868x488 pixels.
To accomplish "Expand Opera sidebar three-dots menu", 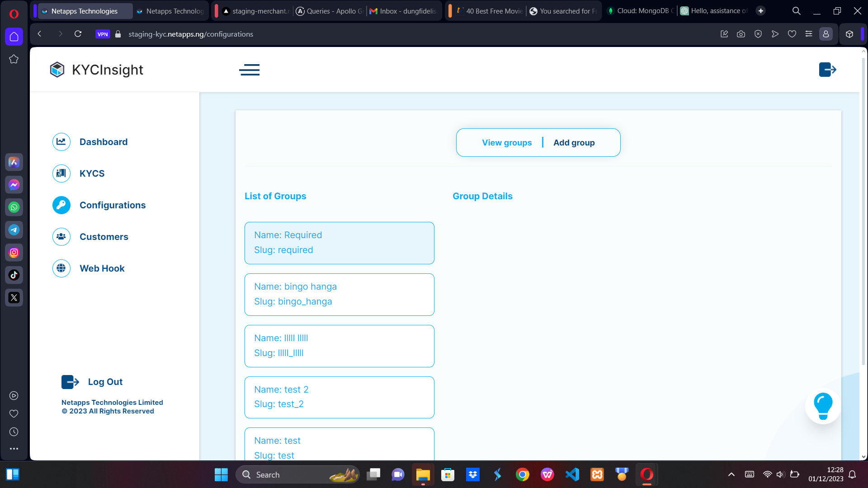I will click(14, 449).
